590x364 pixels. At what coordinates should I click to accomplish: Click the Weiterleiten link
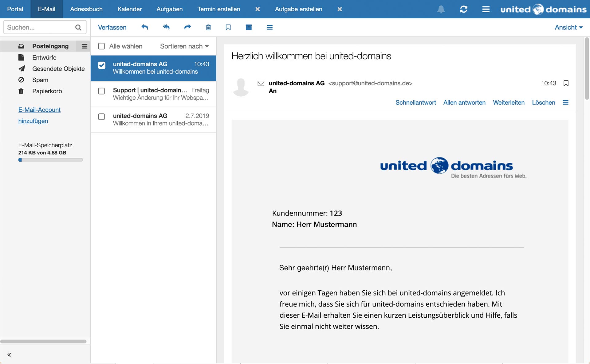click(x=509, y=103)
